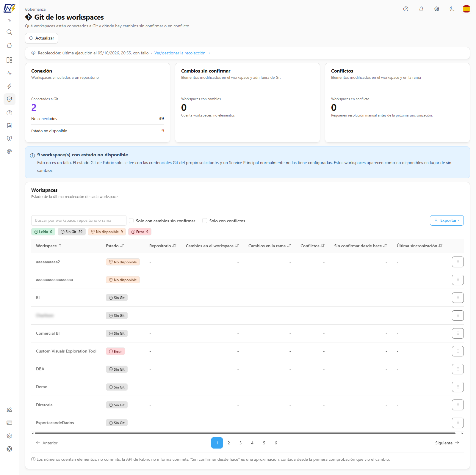Filter by the Error 9 chip
476x475 pixels.
(140, 232)
